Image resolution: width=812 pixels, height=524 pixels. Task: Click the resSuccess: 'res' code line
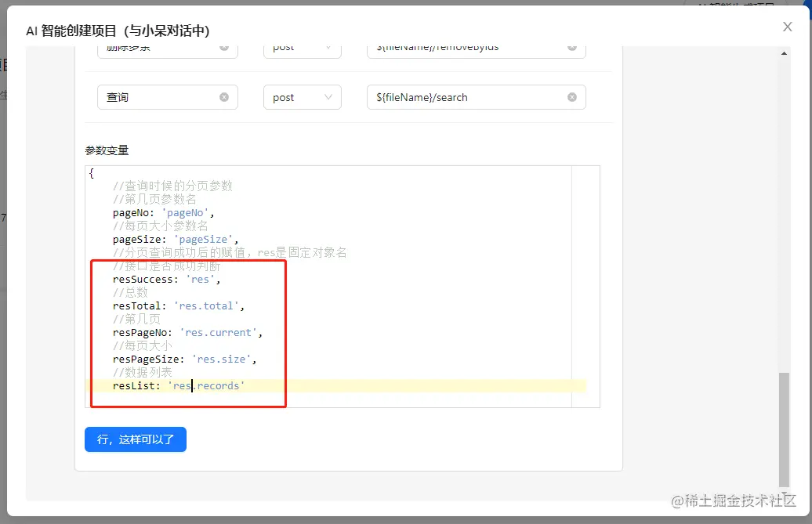167,280
